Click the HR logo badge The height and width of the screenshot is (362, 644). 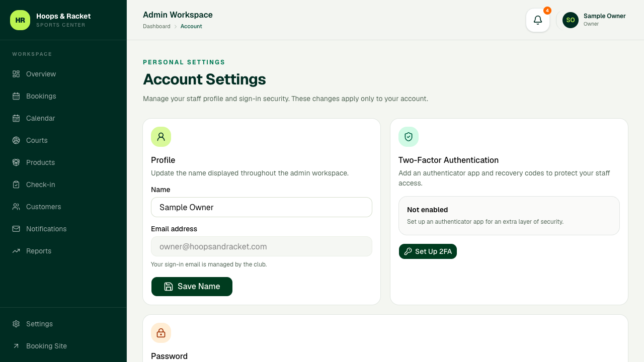click(20, 20)
